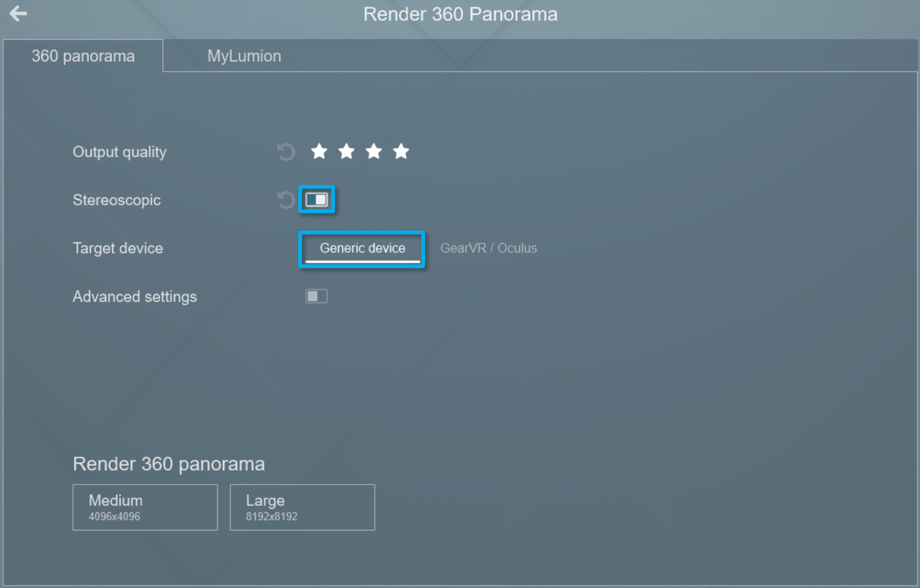Click the Render 360 panorama heading

pos(169,464)
